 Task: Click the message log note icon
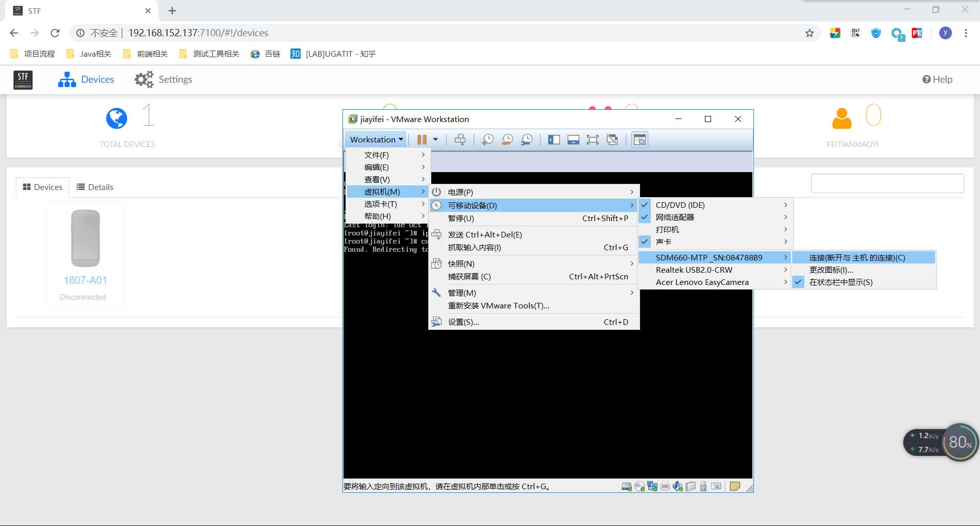[x=735, y=486]
